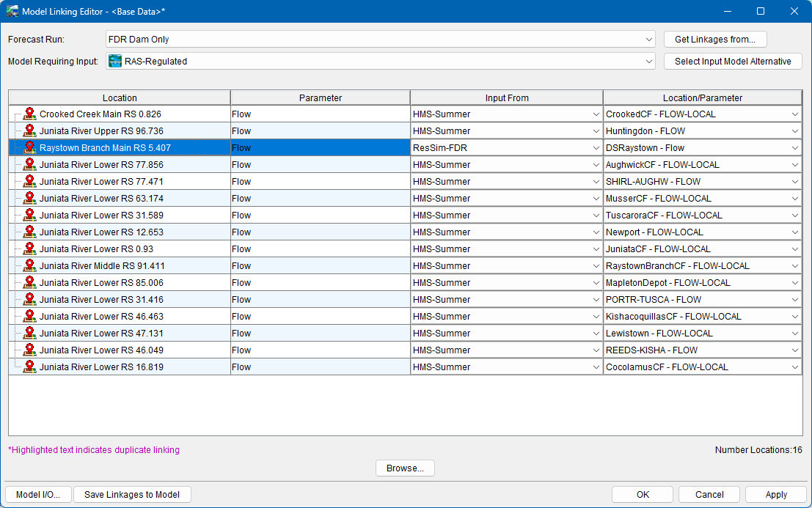Open the Forecast Run dropdown
The image size is (812, 508).
point(649,39)
